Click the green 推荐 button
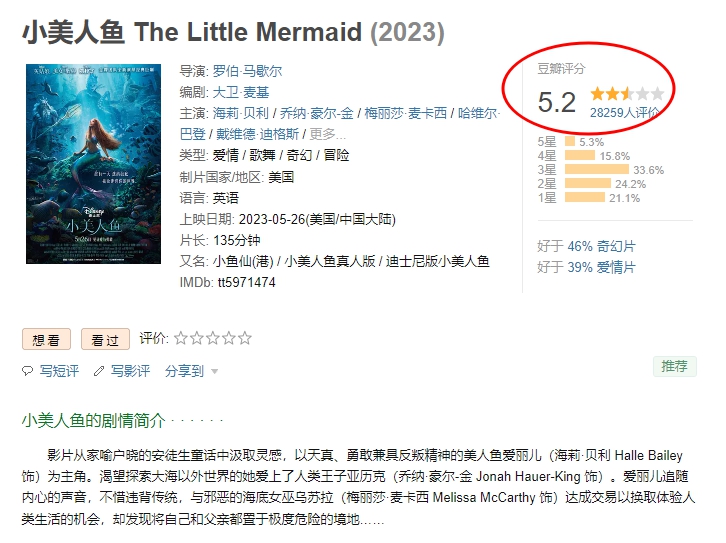The image size is (726, 543). tap(675, 366)
